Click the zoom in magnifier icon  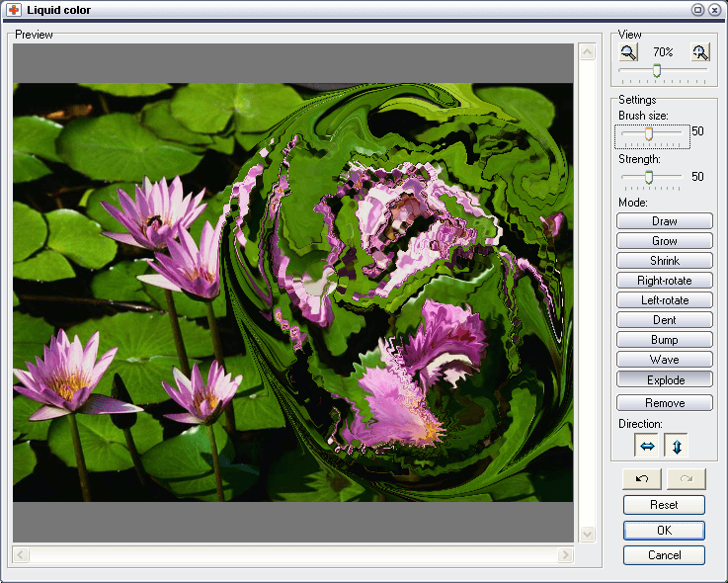coord(700,52)
